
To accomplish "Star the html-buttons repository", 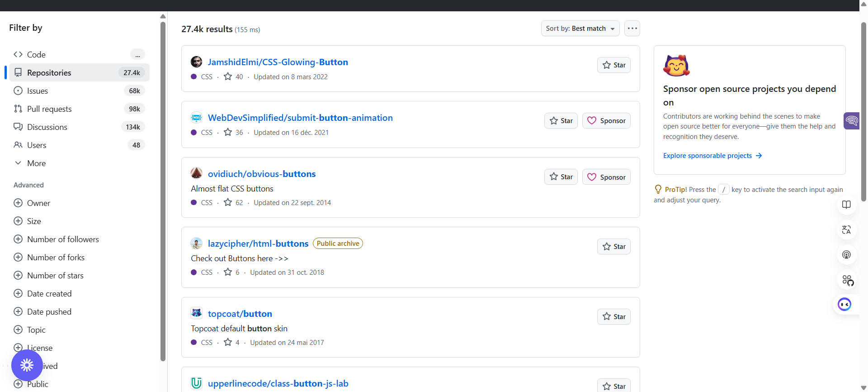I will pos(613,247).
